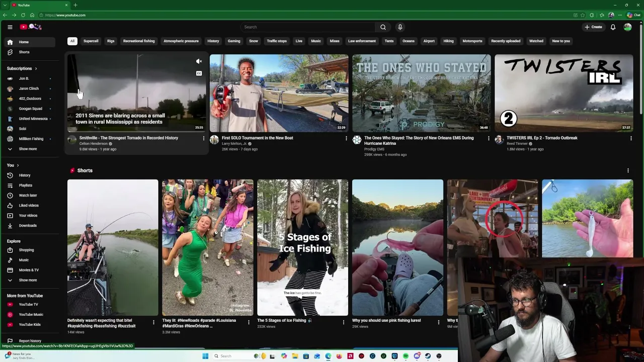
Task: Select the Motorsports filter chip
Action: click(x=472, y=41)
